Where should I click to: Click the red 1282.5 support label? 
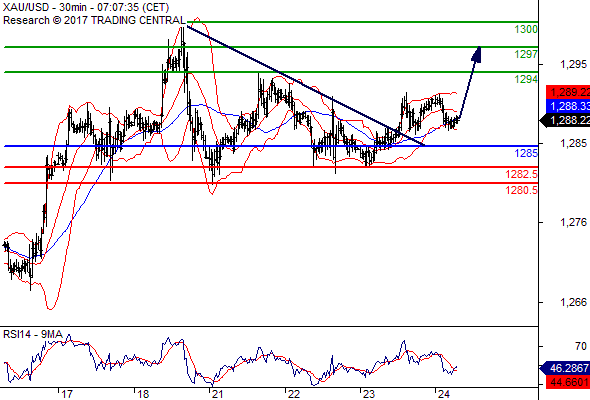coord(522,174)
